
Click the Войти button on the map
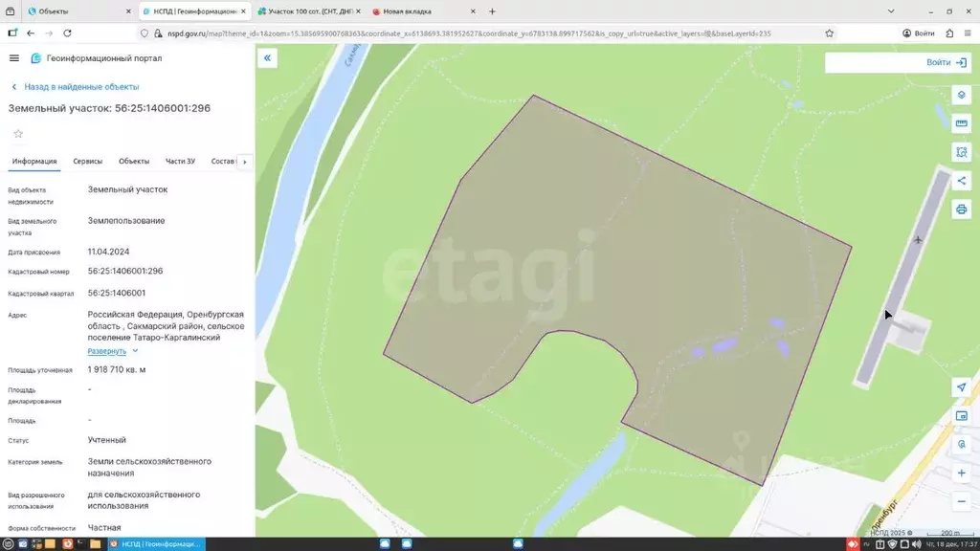coord(947,62)
